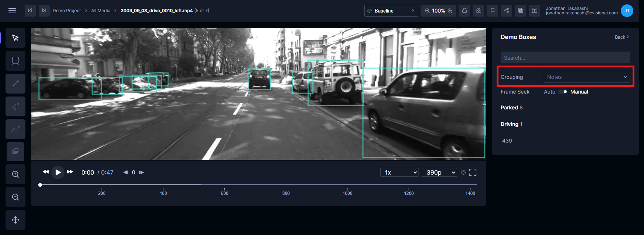Enter fullscreen video mode
The height and width of the screenshot is (235, 644).
[473, 172]
